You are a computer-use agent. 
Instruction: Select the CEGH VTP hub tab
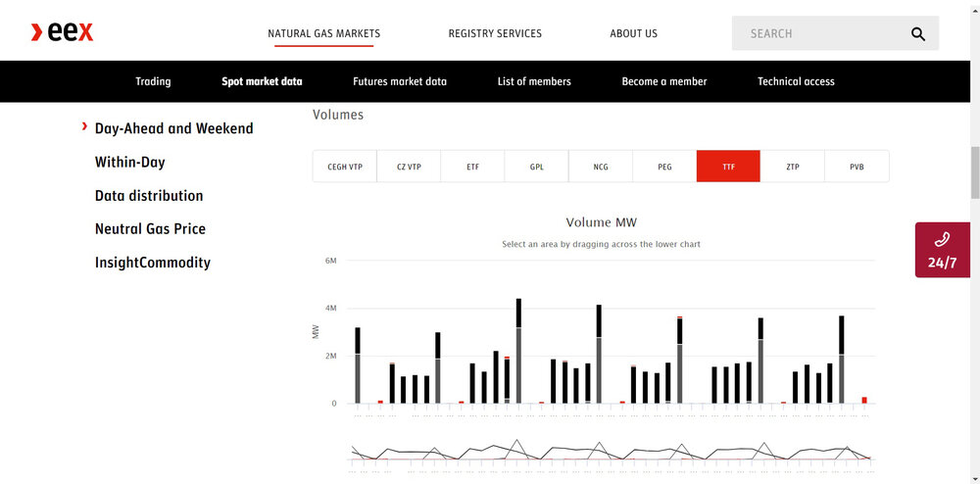point(345,167)
